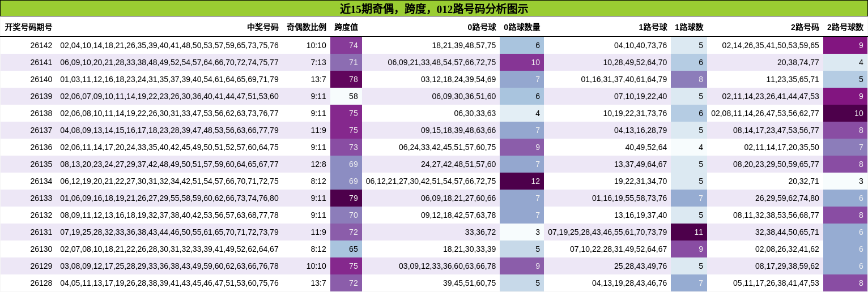Image resolution: width=868 pixels, height=292 pixels.
Task: Click the 开奖号码期号 column header
Action: [x=28, y=27]
